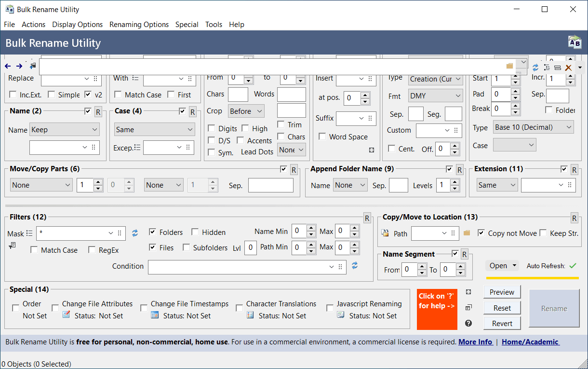Open the Home/Academic link

click(x=530, y=342)
